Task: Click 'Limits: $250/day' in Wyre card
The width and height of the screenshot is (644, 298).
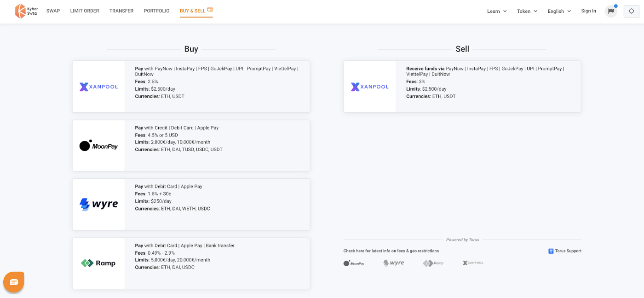Action: [153, 201]
